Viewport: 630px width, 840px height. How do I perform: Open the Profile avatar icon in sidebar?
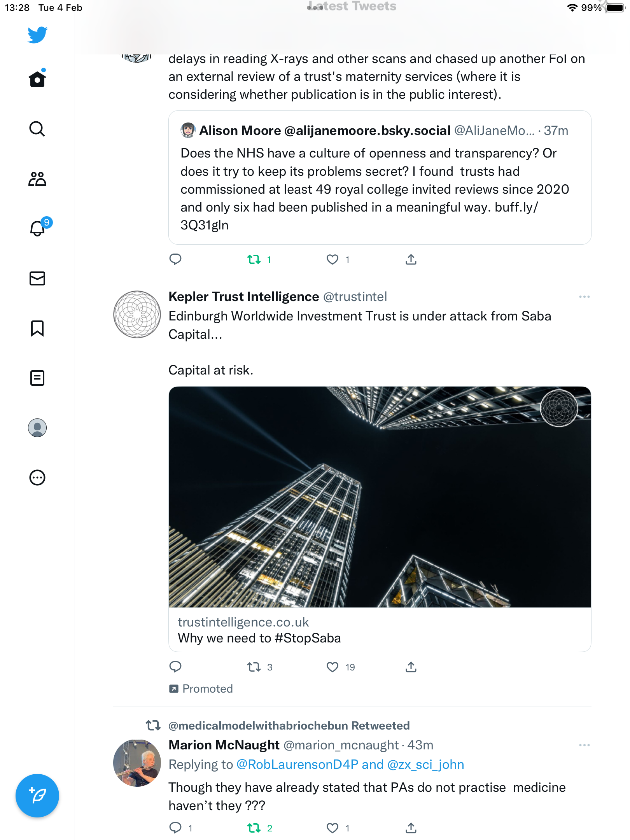tap(37, 428)
